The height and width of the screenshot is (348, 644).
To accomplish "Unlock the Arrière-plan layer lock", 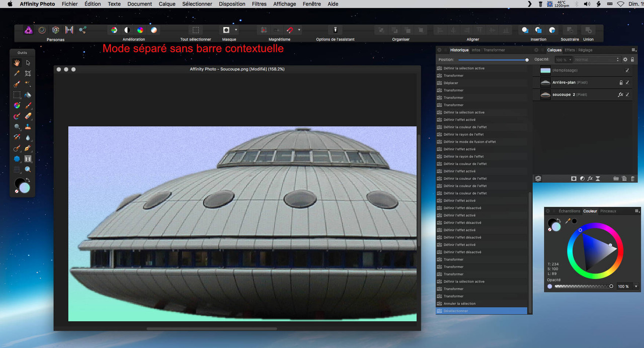I will (x=621, y=83).
